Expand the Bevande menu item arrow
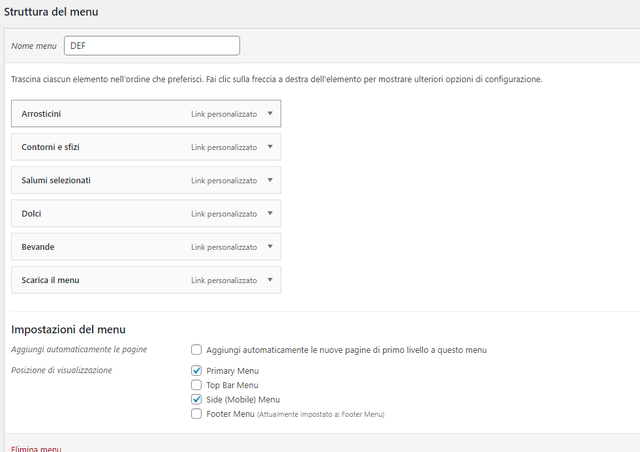This screenshot has height=452, width=640. pyautogui.click(x=269, y=246)
